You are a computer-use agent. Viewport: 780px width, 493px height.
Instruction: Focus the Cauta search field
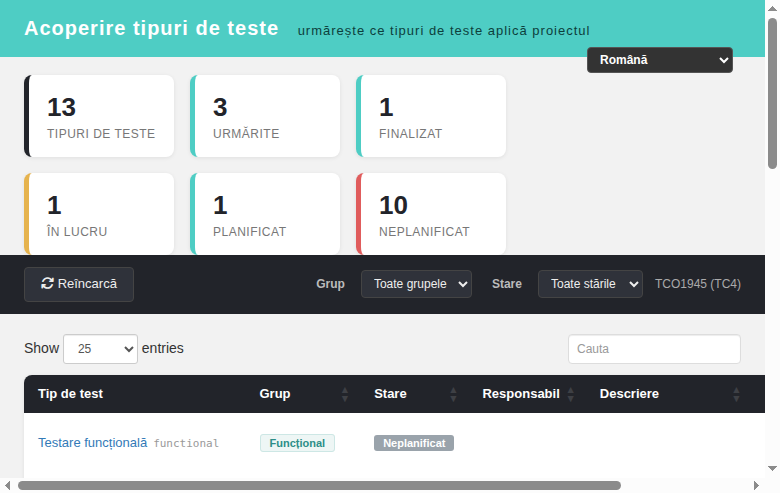pos(654,349)
